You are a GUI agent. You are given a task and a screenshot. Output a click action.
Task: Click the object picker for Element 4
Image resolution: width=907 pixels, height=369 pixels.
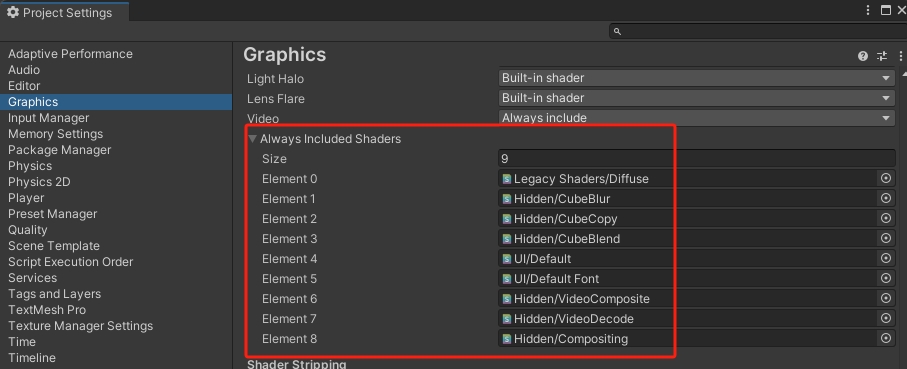pos(886,258)
